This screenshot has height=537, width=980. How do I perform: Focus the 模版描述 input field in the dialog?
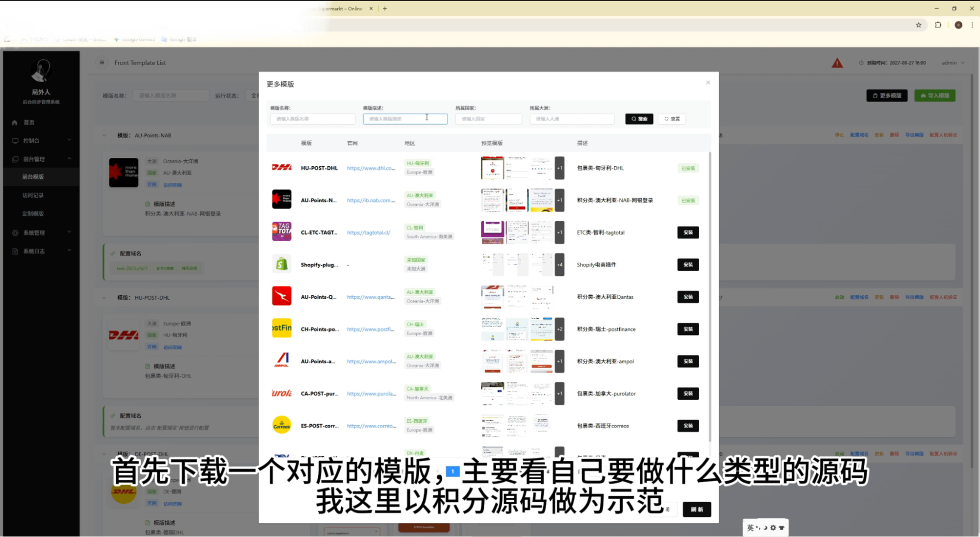click(x=405, y=119)
